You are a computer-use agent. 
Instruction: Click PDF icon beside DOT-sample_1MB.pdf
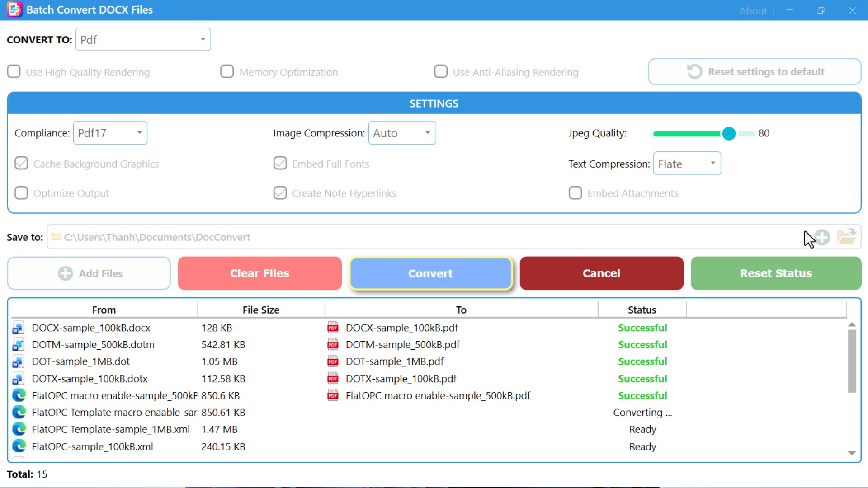(x=333, y=361)
